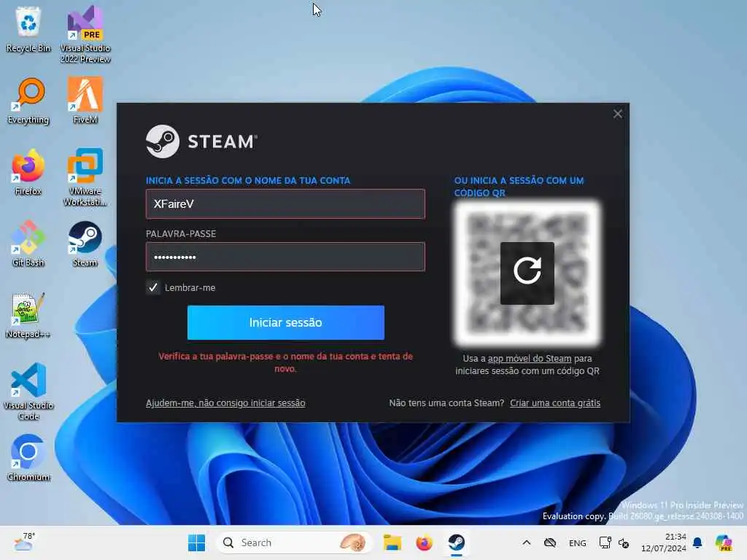The width and height of the screenshot is (747, 560).
Task: Open the weather widget showing 78°
Action: tap(24, 542)
